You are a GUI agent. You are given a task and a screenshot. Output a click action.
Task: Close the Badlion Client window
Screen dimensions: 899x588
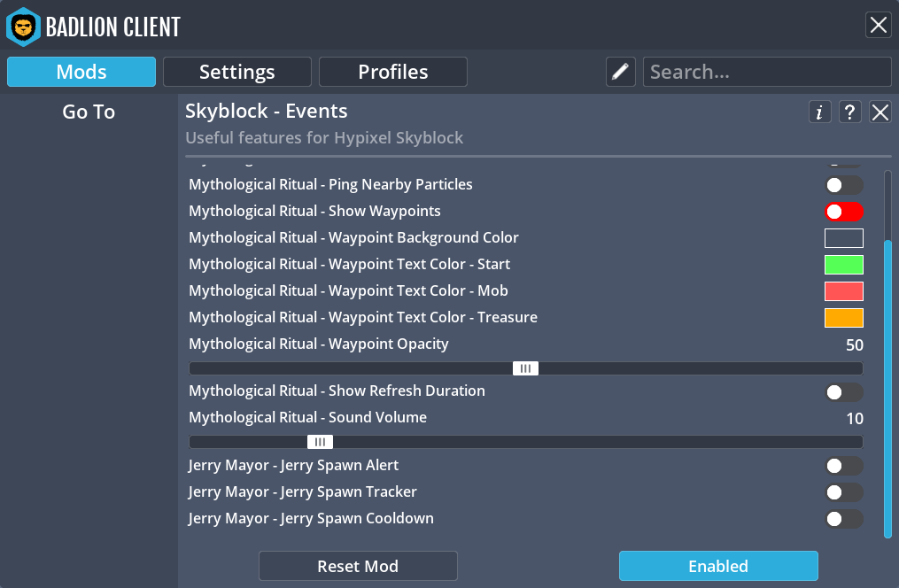879,25
